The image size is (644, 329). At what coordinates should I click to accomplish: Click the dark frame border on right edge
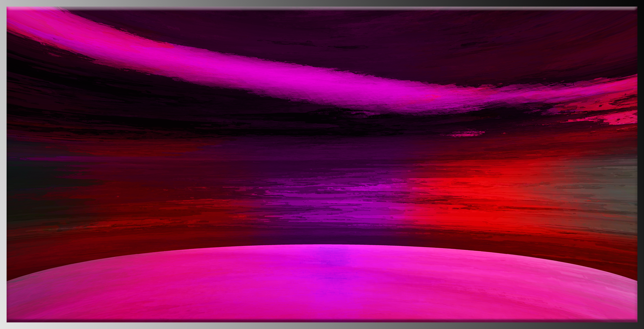pos(641,164)
